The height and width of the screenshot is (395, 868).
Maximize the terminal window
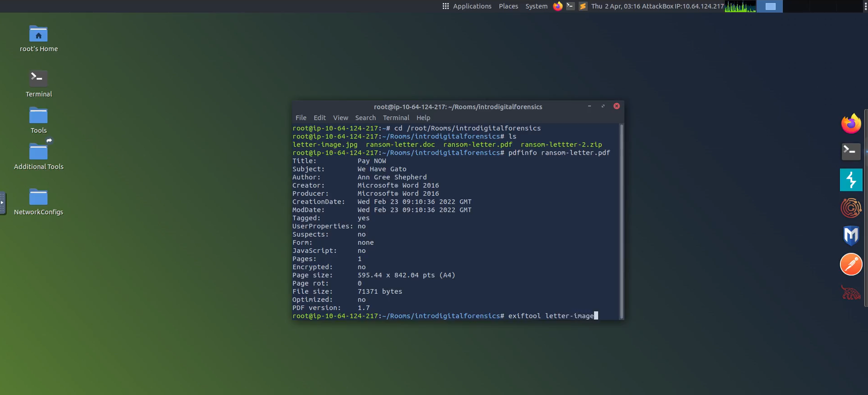[x=603, y=106]
